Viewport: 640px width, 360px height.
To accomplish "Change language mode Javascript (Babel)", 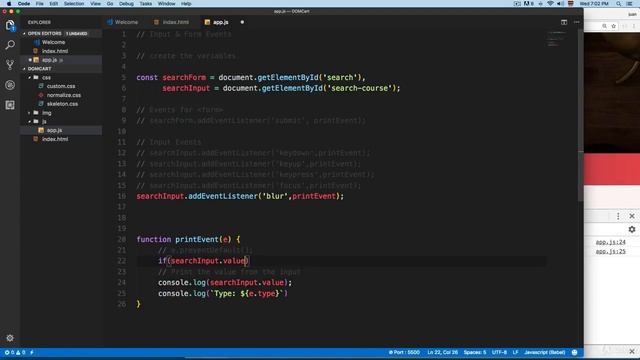I will [x=544, y=352].
